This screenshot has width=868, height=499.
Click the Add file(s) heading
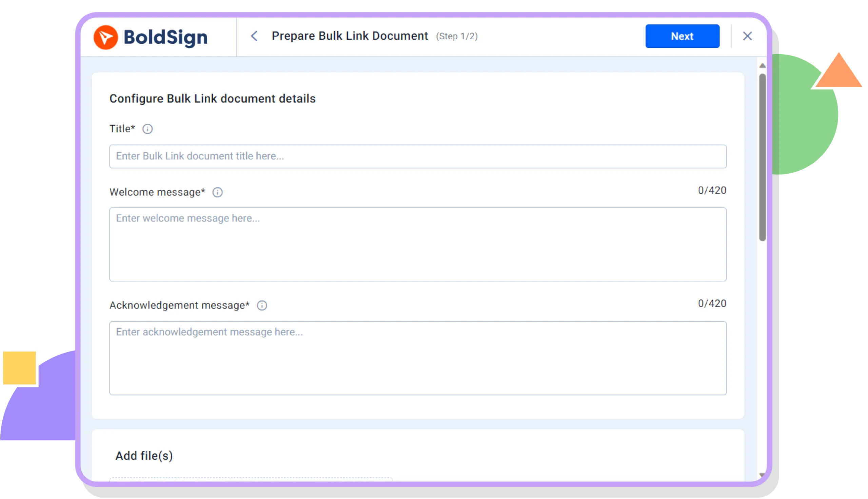(144, 456)
